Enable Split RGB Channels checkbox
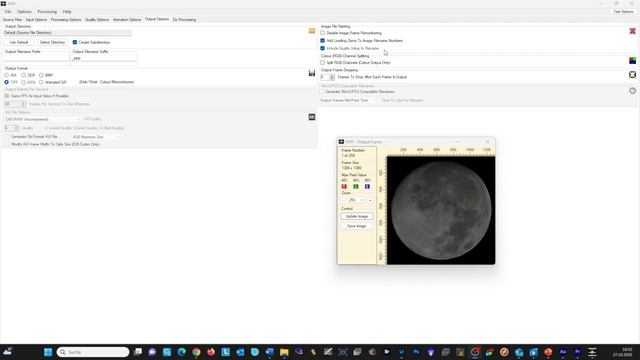640x360 pixels. pos(322,62)
